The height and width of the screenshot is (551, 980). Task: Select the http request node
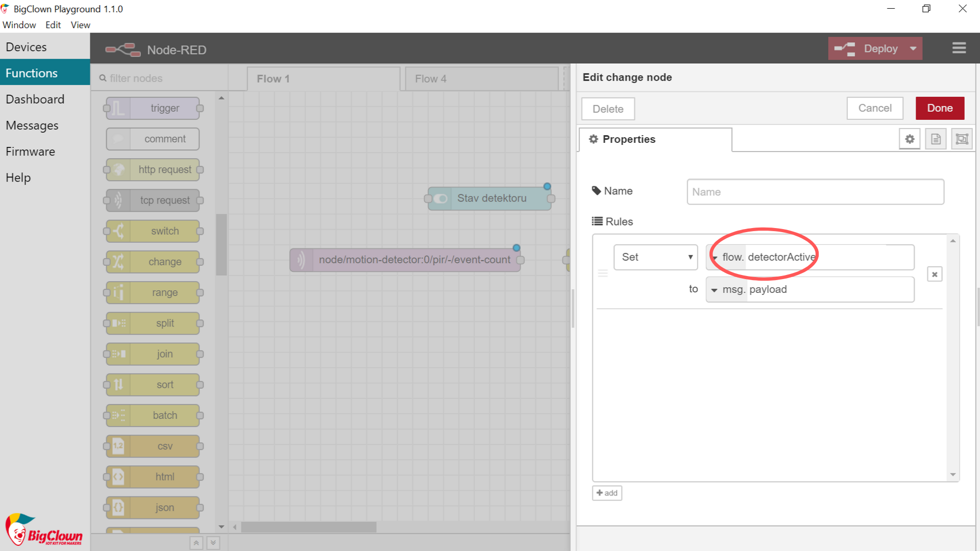(153, 170)
